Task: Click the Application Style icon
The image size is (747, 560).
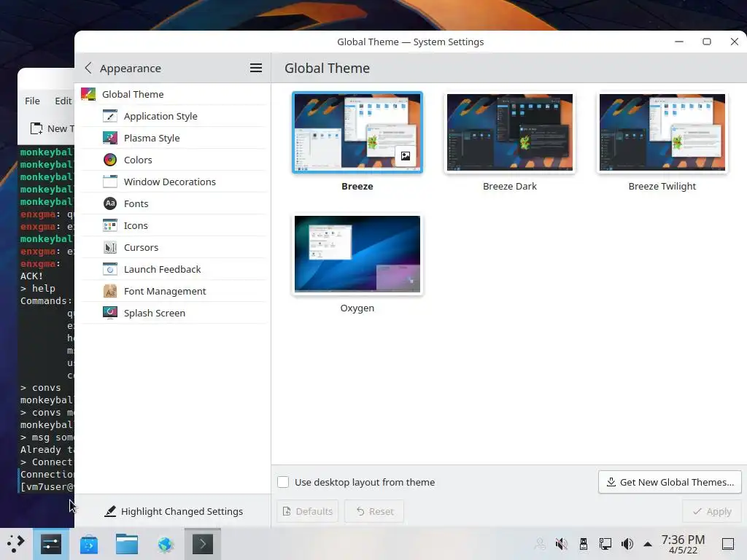Action: coord(110,116)
